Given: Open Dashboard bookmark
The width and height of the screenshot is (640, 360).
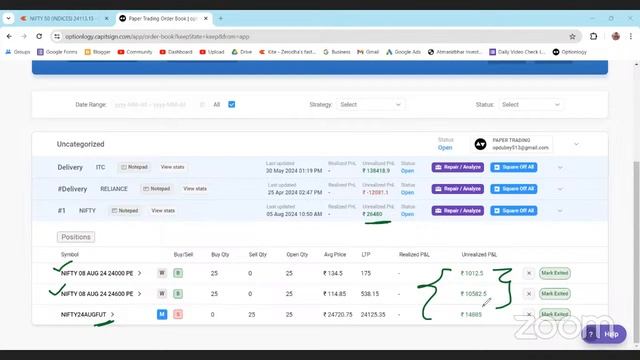Looking at the screenshot, I should (x=176, y=52).
